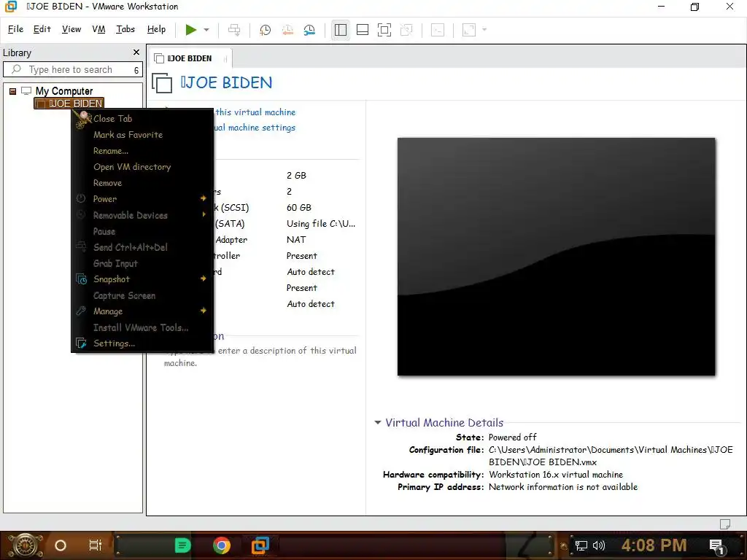Viewport: 747px width, 560px height.
Task: Open the library search filter dropdown
Action: tap(136, 70)
